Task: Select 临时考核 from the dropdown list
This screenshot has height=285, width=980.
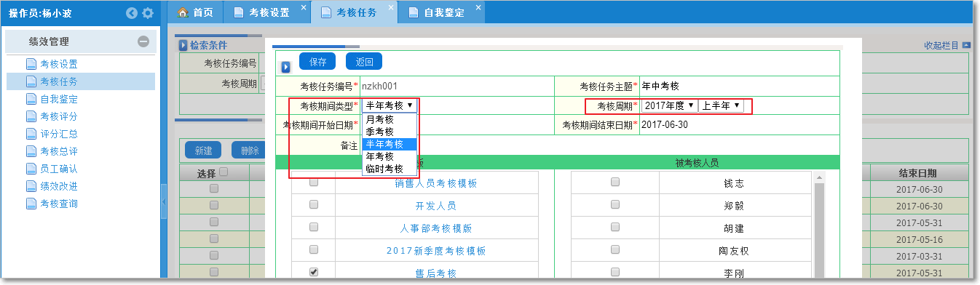Action: click(x=390, y=169)
